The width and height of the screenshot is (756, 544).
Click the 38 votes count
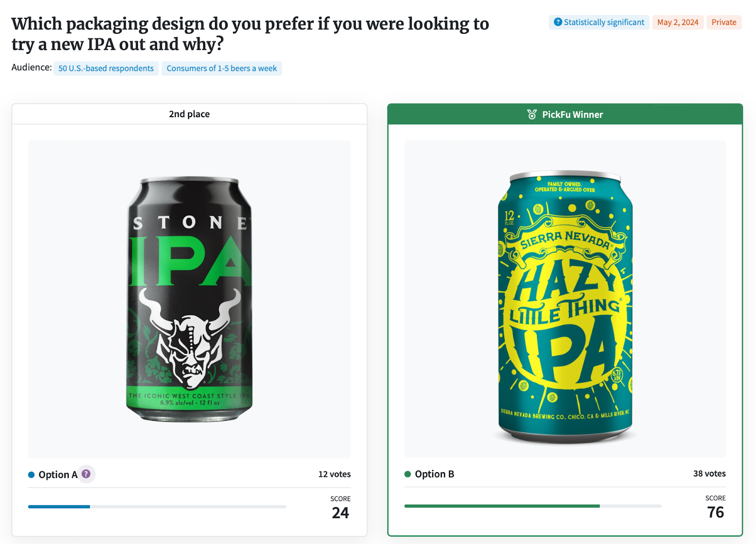pos(709,474)
